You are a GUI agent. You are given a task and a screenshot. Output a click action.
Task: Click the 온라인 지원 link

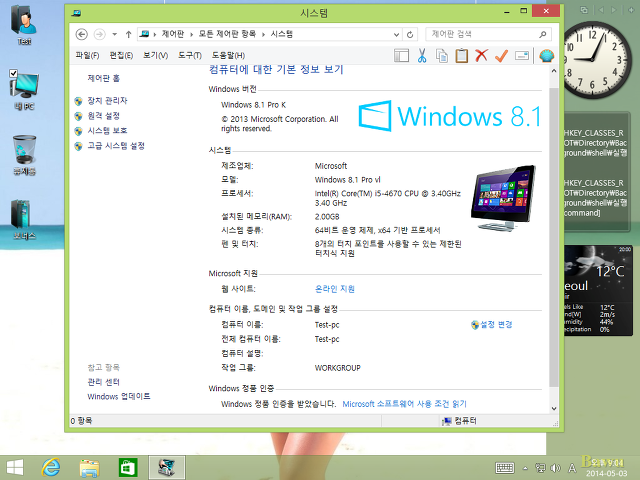(335, 289)
